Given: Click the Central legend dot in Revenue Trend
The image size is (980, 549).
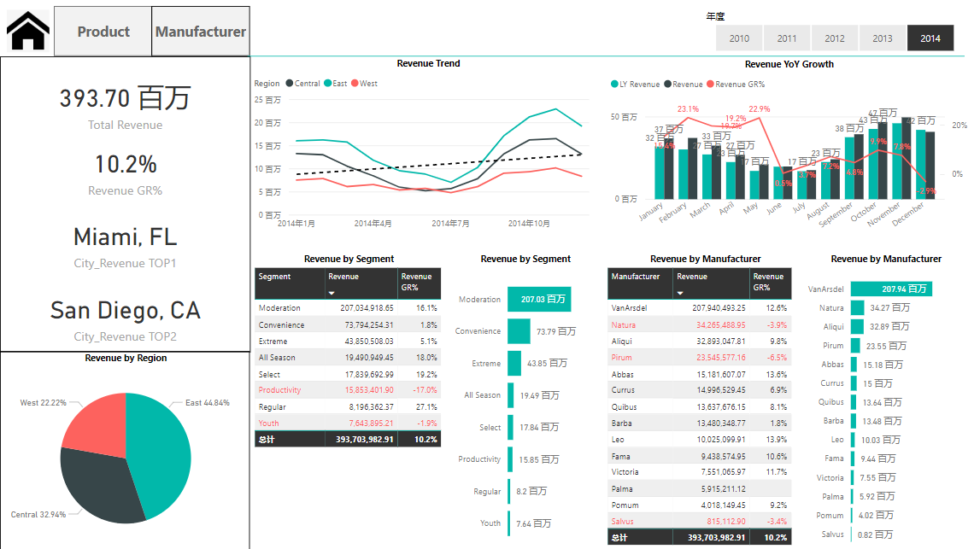Looking at the screenshot, I should pyautogui.click(x=290, y=83).
